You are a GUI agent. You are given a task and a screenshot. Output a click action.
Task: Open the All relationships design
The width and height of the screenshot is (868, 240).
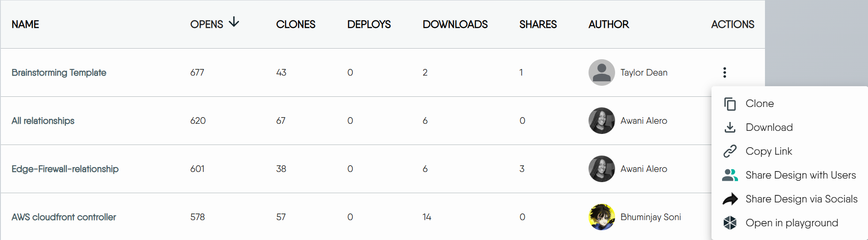(43, 121)
